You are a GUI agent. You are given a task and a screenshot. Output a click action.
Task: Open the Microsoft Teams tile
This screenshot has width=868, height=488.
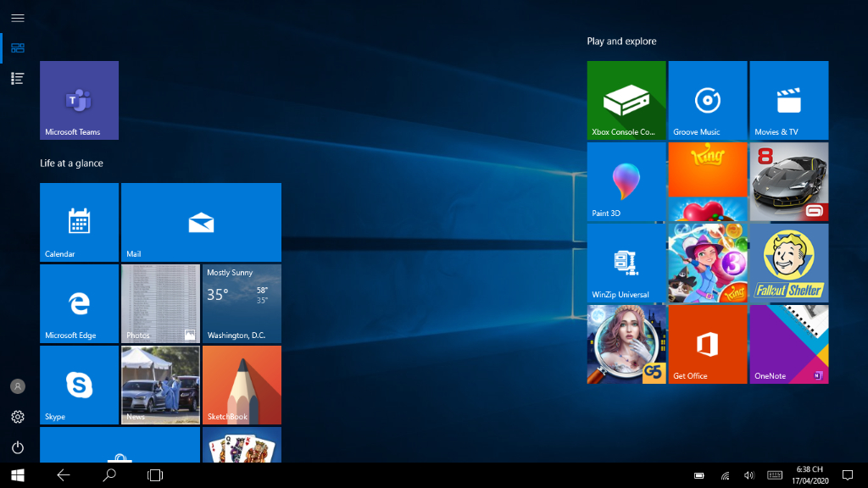[x=79, y=100]
